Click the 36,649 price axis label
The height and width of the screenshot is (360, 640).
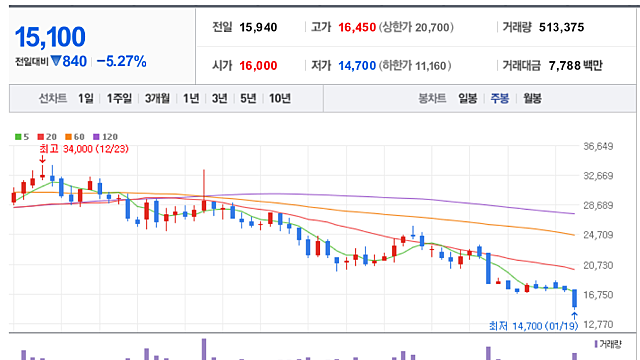pos(598,146)
